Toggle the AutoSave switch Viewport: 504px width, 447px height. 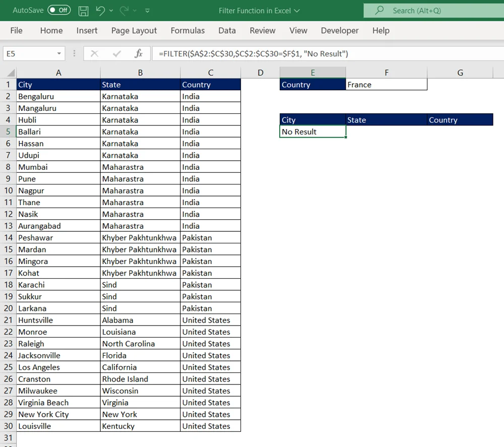click(59, 11)
